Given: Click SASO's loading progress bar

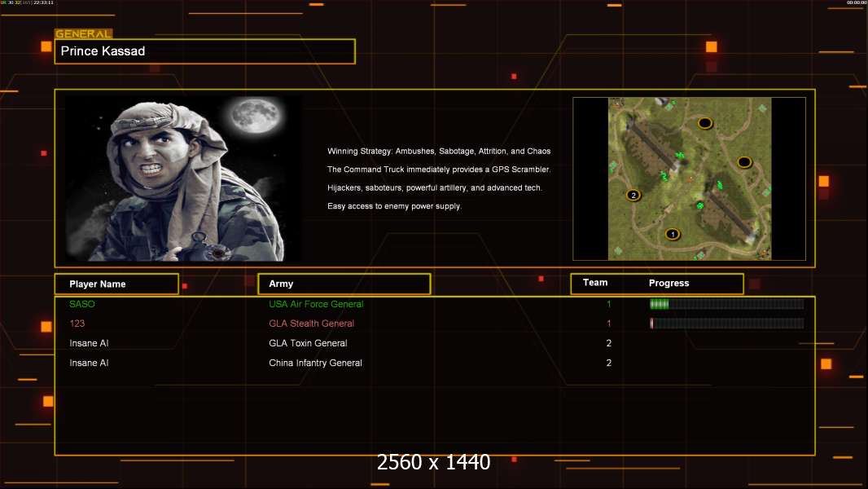Looking at the screenshot, I should point(727,303).
